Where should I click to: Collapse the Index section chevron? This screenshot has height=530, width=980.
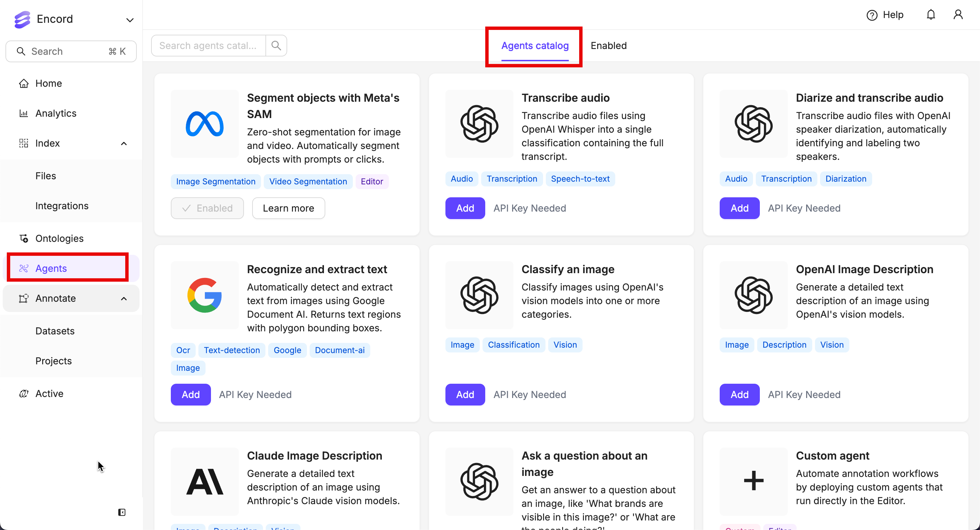point(124,143)
